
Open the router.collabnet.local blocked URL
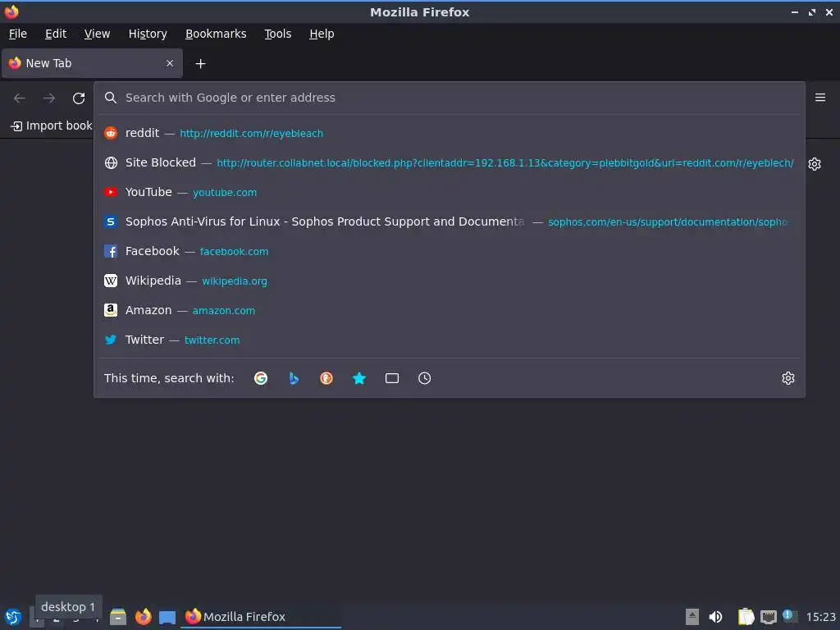[x=505, y=163]
